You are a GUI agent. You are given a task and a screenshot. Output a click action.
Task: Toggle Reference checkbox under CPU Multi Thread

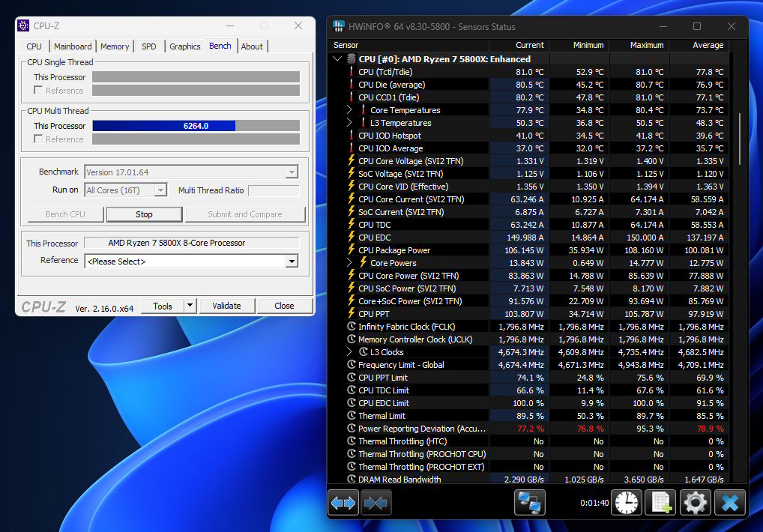point(38,139)
